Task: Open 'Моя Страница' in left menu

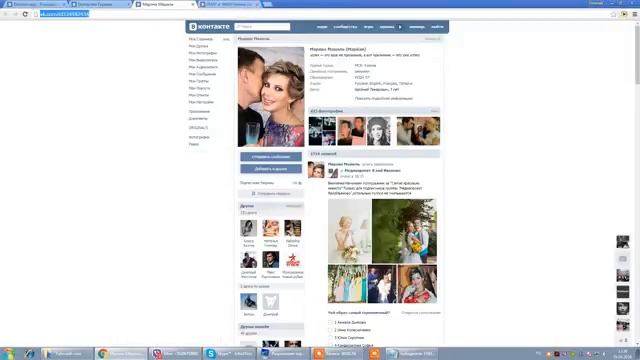Action: pos(200,39)
